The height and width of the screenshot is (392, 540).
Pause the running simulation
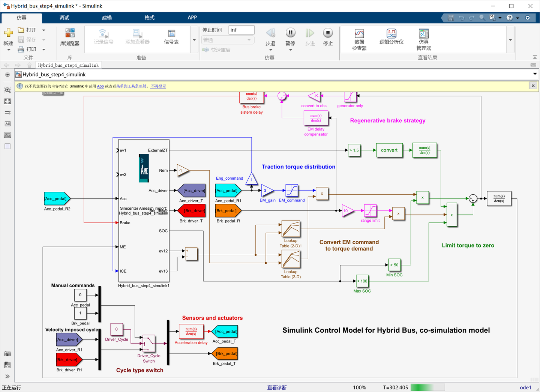pyautogui.click(x=290, y=37)
